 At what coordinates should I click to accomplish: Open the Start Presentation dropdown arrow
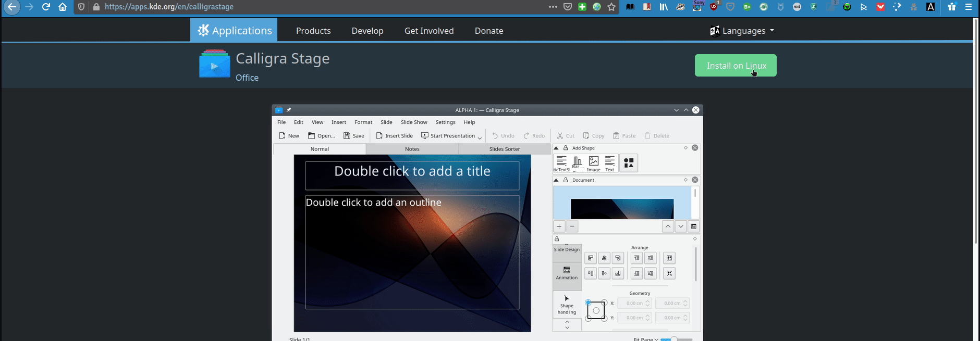pyautogui.click(x=480, y=137)
